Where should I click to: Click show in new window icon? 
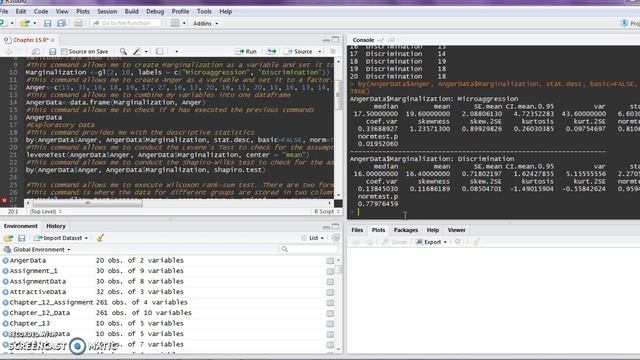click(x=36, y=51)
